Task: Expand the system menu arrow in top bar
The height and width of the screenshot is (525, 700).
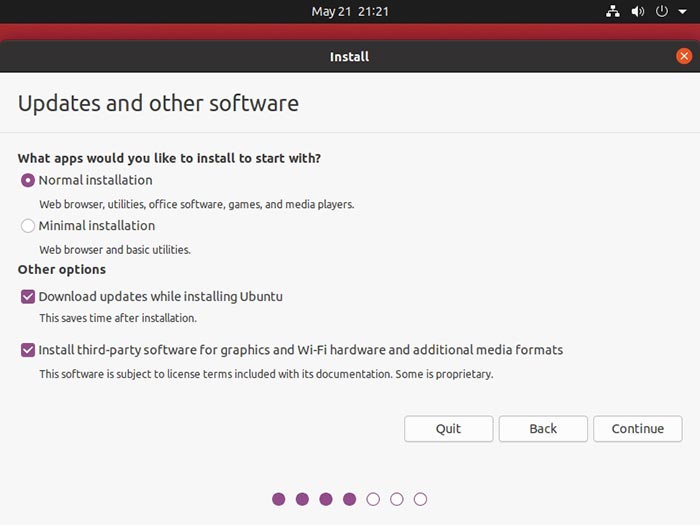Action: (x=683, y=12)
